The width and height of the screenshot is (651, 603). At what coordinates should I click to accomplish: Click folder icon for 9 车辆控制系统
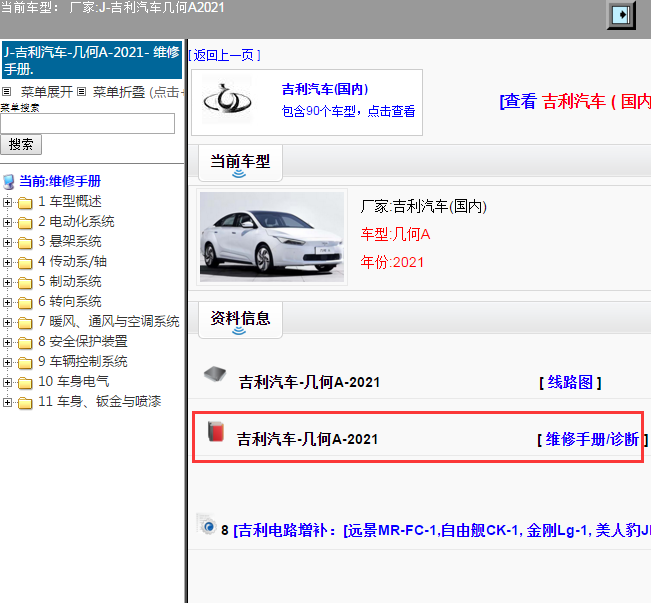25,362
